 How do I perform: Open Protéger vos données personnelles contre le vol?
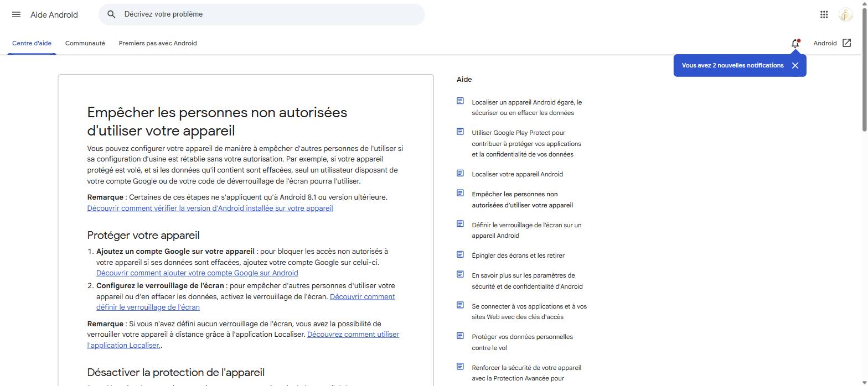522,342
